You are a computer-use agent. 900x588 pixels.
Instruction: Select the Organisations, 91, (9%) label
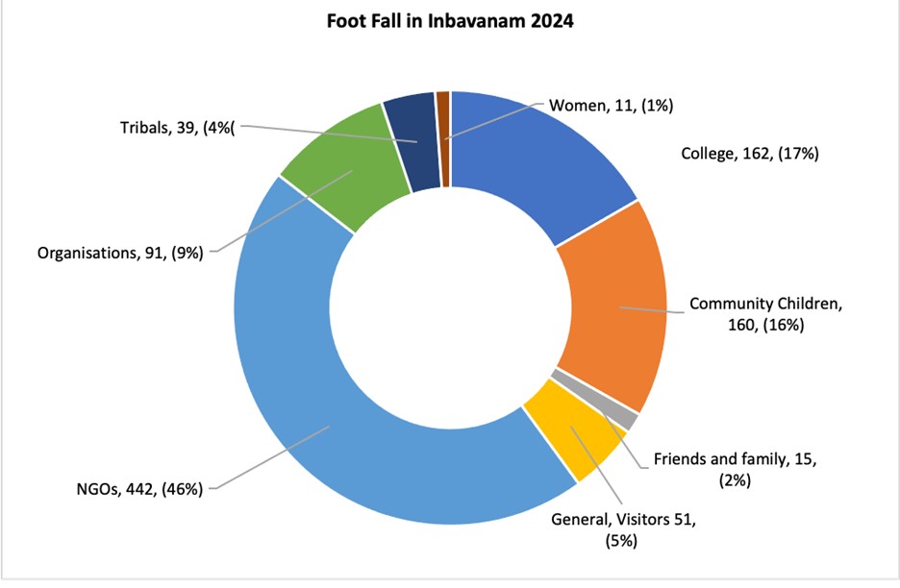[x=120, y=255]
